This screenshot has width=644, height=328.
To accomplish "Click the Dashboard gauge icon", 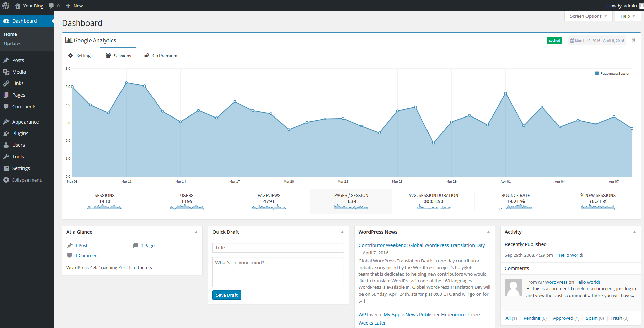I will coord(6,21).
